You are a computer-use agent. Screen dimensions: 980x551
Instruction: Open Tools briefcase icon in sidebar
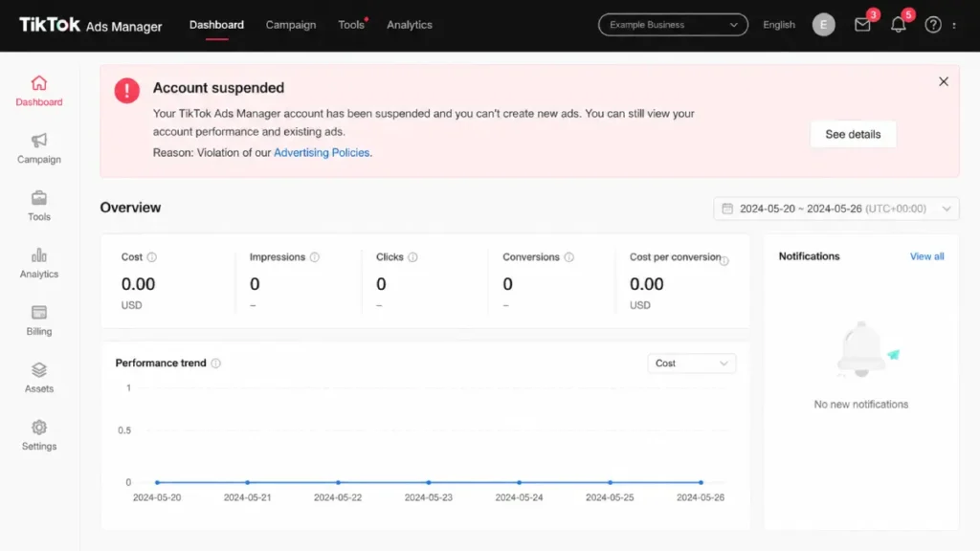(x=38, y=198)
